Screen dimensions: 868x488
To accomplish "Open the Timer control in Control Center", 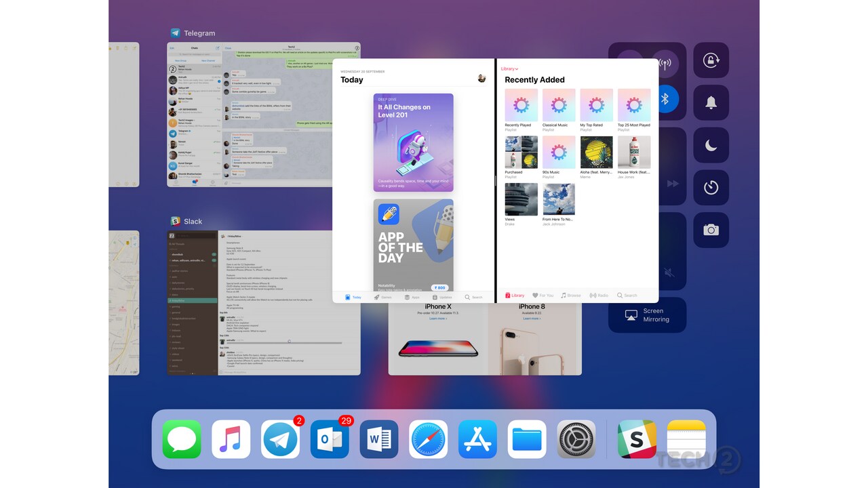I will [x=711, y=188].
